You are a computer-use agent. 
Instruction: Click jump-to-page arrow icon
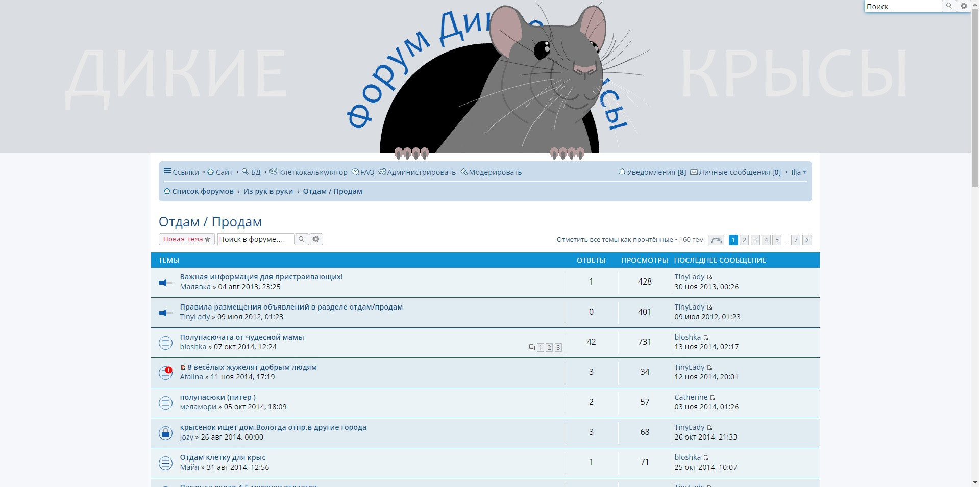point(716,240)
